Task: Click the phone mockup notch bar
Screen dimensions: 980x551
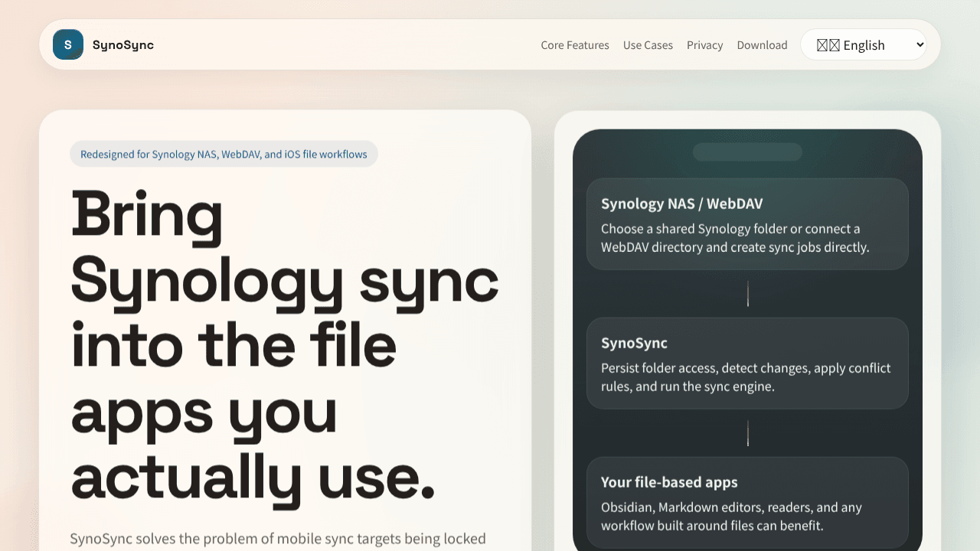Action: [747, 152]
